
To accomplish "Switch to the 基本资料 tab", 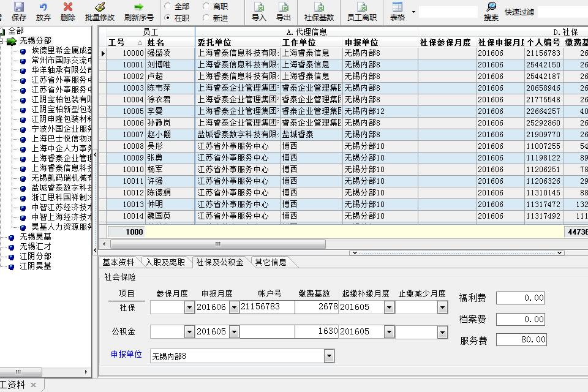I will pos(118,262).
